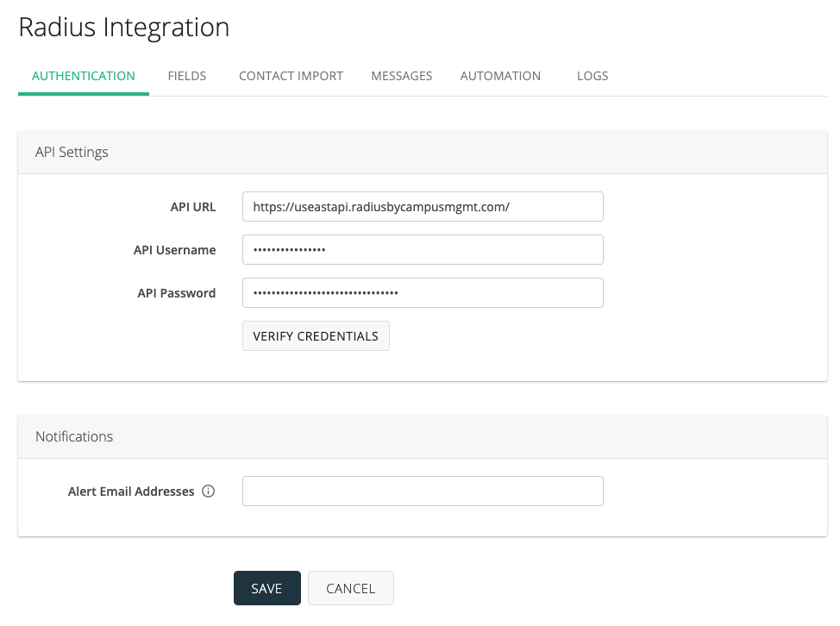The height and width of the screenshot is (626, 840).
Task: Click the Alert Email Addresses label
Action: click(131, 491)
